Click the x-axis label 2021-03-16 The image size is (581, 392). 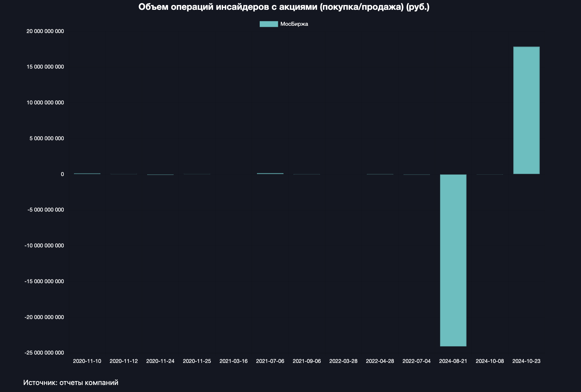233,361
